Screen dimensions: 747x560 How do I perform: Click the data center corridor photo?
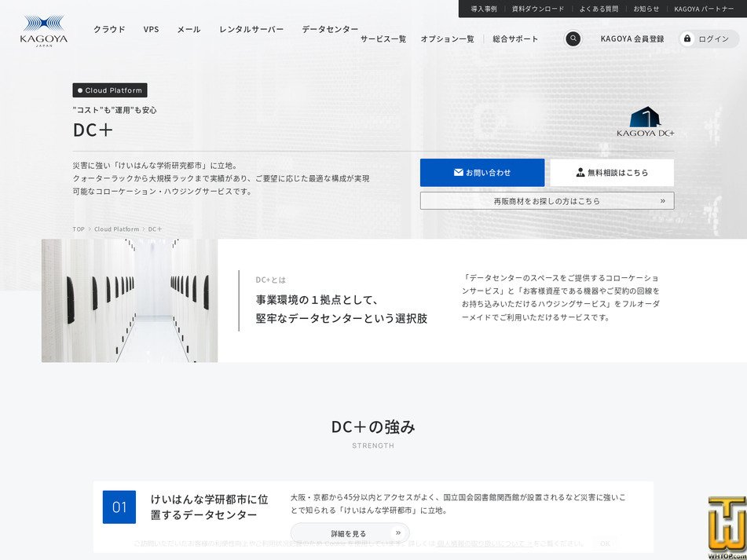click(x=130, y=301)
